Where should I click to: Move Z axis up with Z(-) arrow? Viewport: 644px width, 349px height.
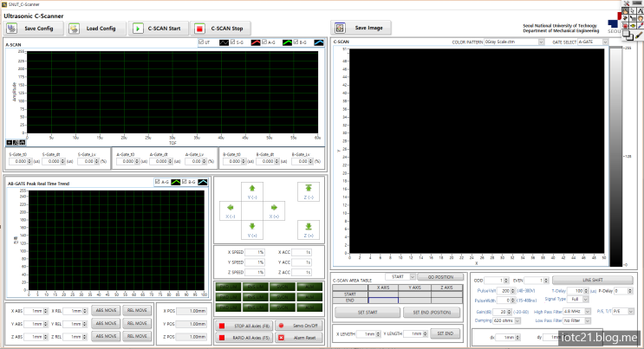tap(309, 188)
